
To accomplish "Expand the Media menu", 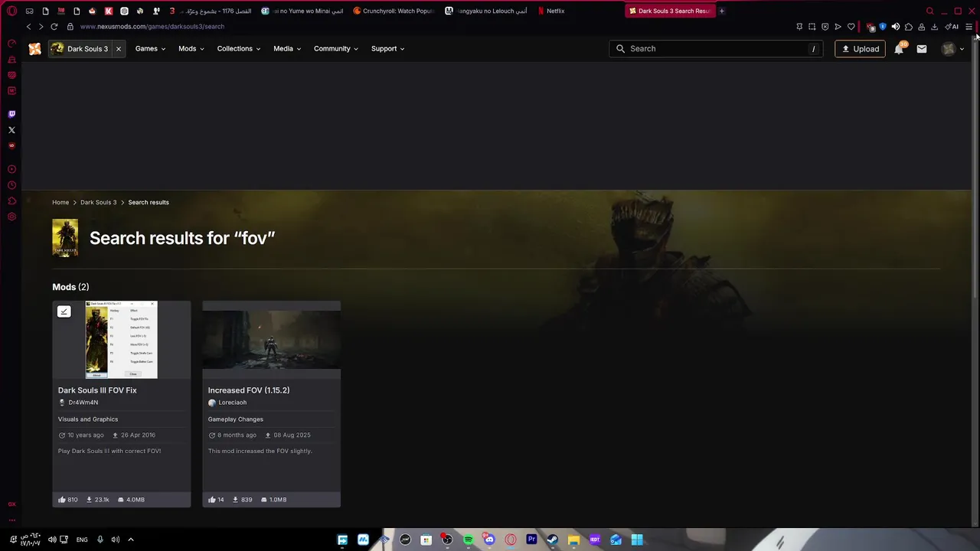I will [287, 49].
